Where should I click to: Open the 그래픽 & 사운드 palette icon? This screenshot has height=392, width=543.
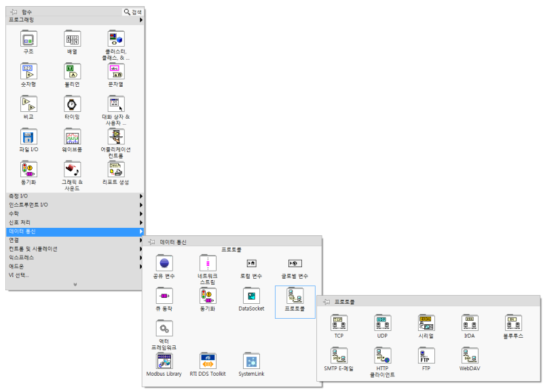[x=72, y=169]
